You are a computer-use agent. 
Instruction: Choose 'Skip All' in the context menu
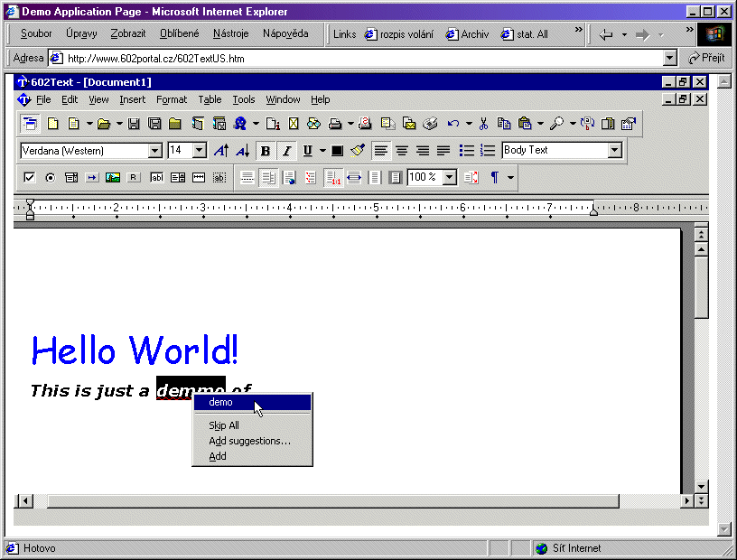coord(252,425)
